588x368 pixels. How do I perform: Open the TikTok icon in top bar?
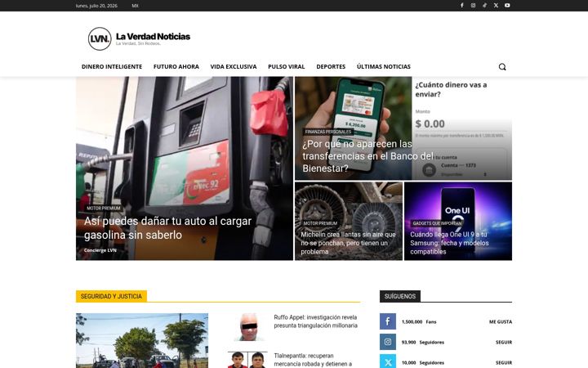click(x=484, y=5)
